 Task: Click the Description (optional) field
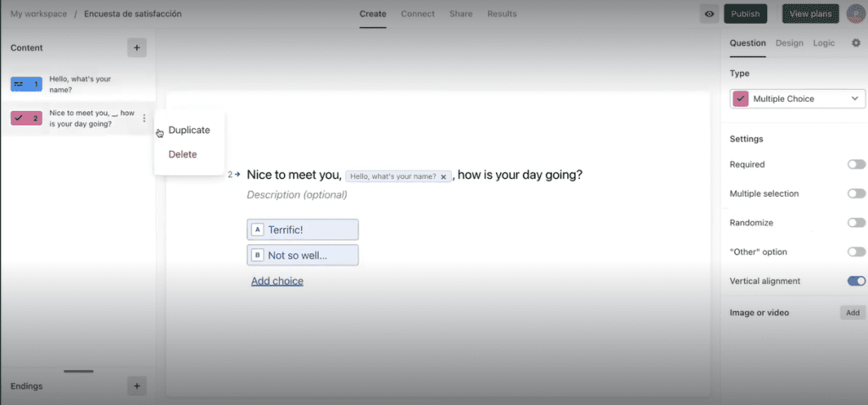297,195
